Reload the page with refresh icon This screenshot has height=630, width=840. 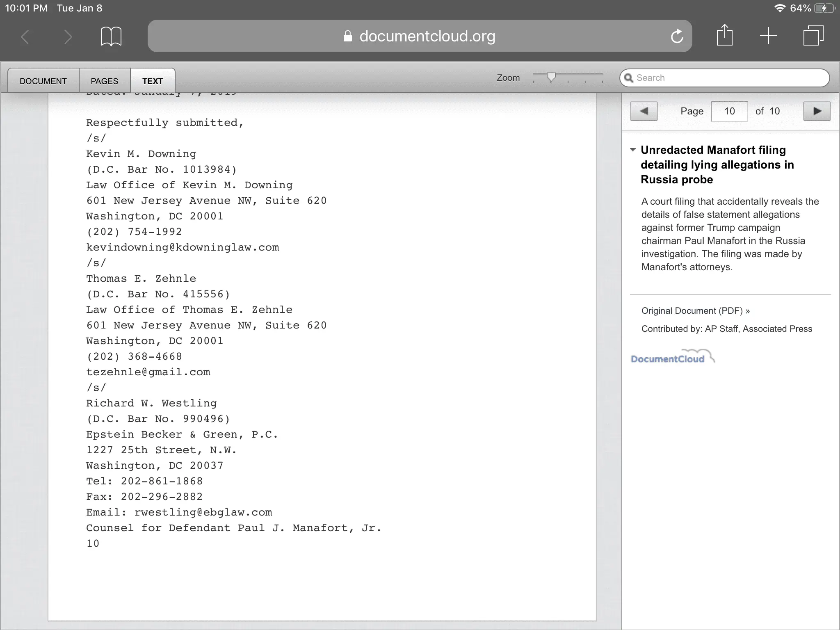pyautogui.click(x=677, y=37)
